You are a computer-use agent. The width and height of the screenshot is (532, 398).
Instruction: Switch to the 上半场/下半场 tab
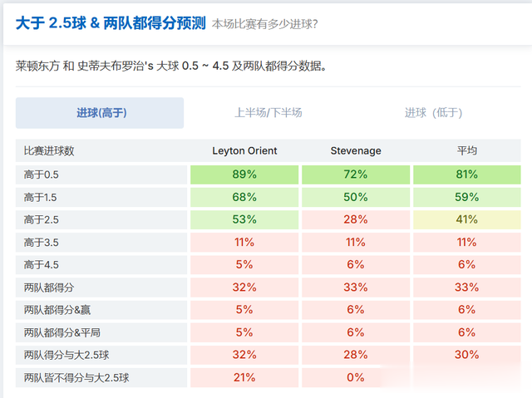click(268, 113)
